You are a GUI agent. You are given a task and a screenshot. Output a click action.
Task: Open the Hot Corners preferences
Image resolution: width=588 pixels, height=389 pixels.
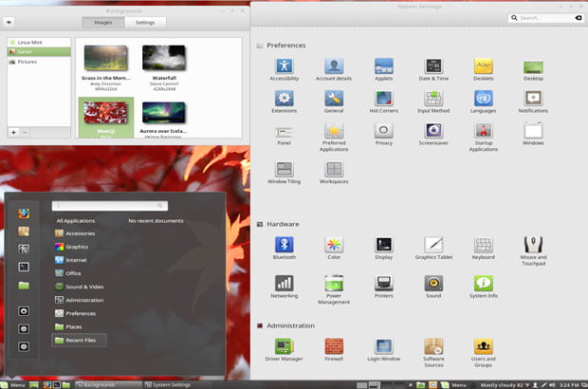pos(383,99)
